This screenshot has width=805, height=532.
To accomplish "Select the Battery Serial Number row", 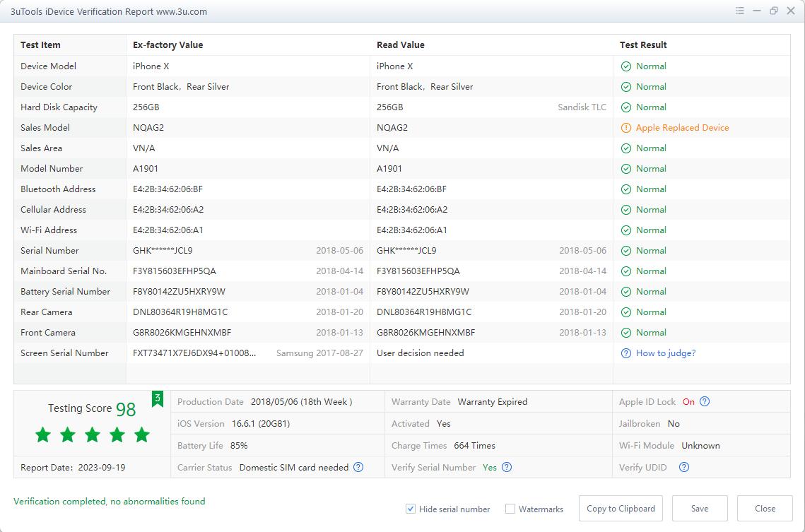I will pyautogui.click(x=65, y=292).
